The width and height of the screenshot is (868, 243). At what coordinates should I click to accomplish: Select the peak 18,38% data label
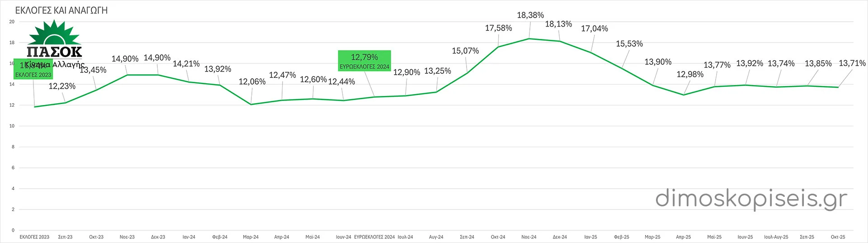coord(530,15)
